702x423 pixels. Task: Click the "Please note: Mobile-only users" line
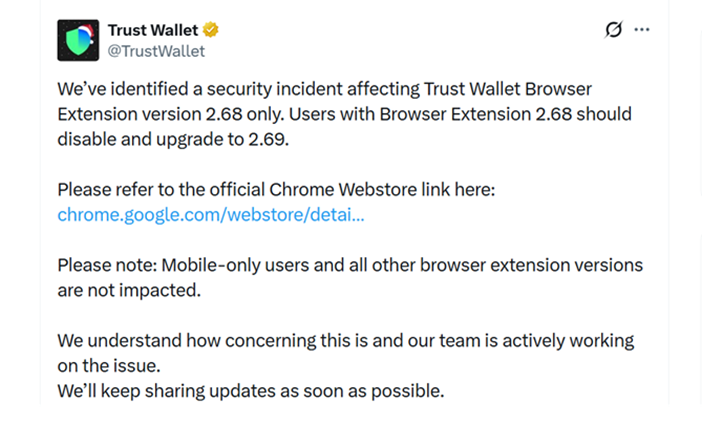pyautogui.click(x=350, y=265)
